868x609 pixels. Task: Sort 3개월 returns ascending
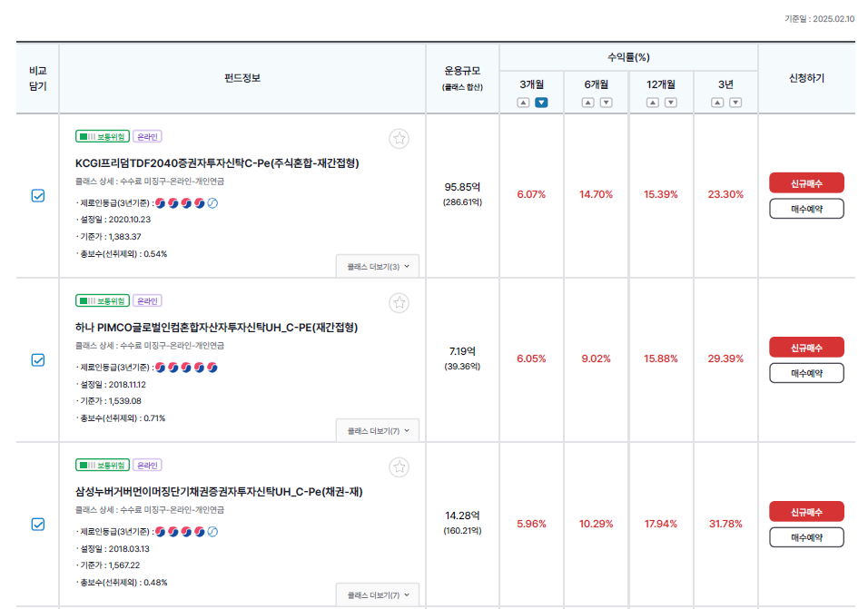click(x=523, y=103)
